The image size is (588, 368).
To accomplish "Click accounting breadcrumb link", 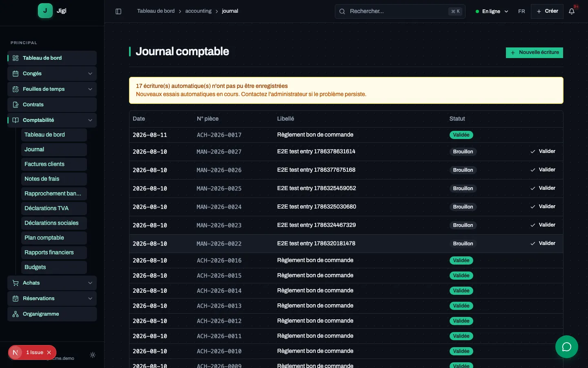I will click(x=198, y=11).
